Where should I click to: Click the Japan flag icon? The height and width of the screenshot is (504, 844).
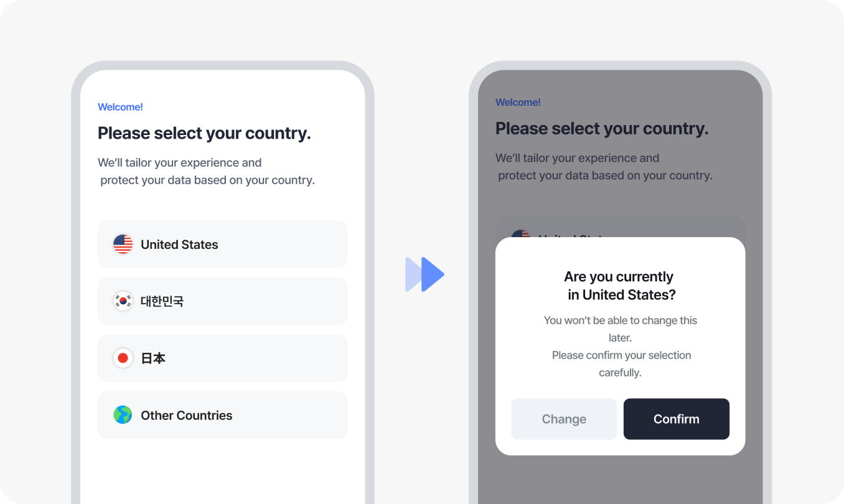(123, 358)
